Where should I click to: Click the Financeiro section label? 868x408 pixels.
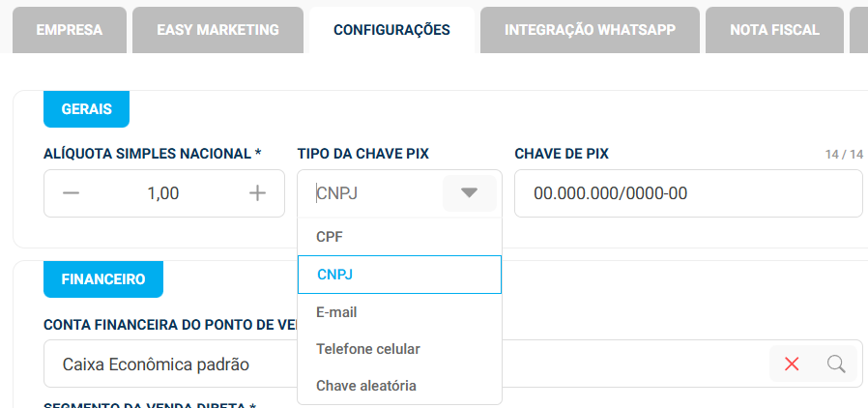point(103,279)
